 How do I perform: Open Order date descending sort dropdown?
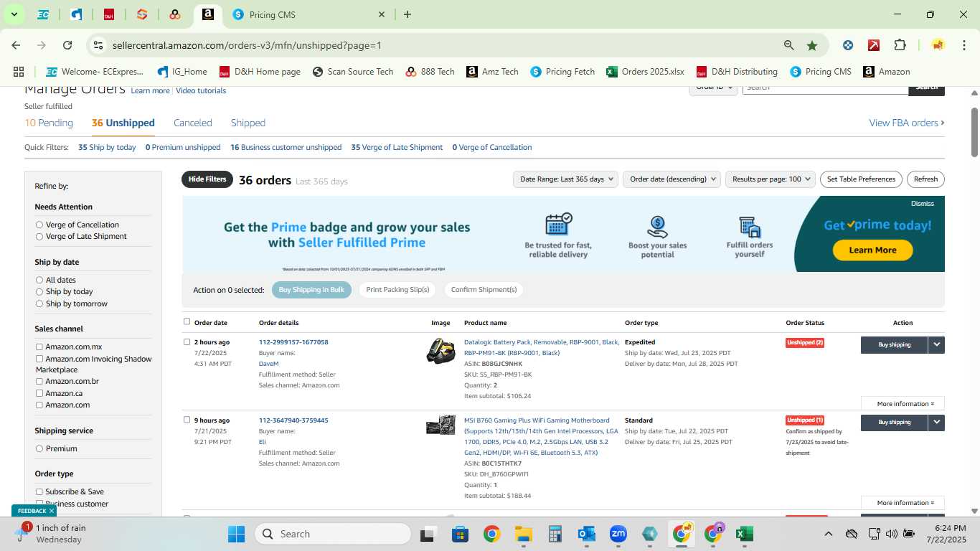[672, 179]
